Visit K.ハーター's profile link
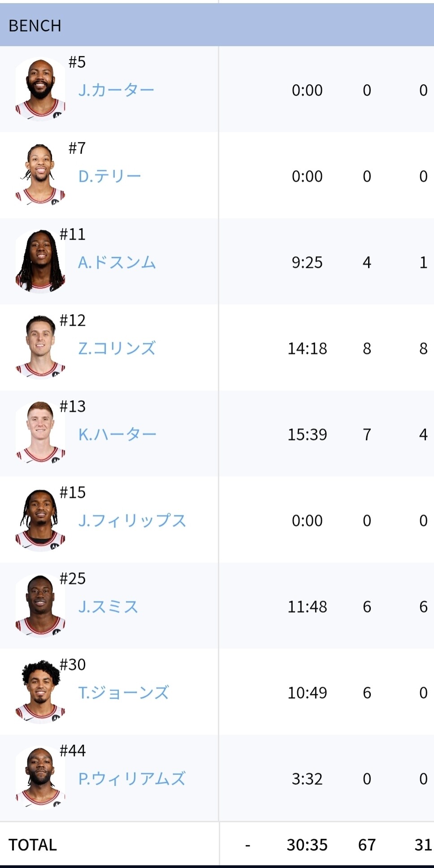 click(x=117, y=434)
